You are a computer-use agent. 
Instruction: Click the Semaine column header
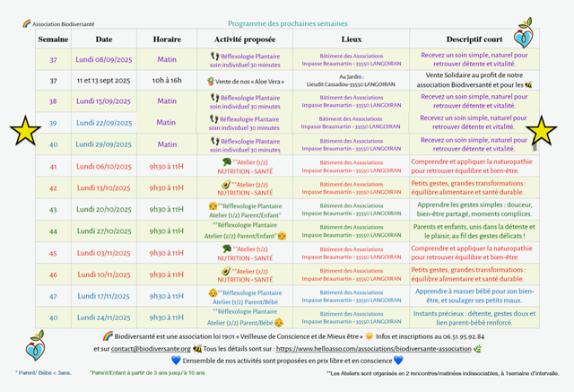click(x=53, y=39)
